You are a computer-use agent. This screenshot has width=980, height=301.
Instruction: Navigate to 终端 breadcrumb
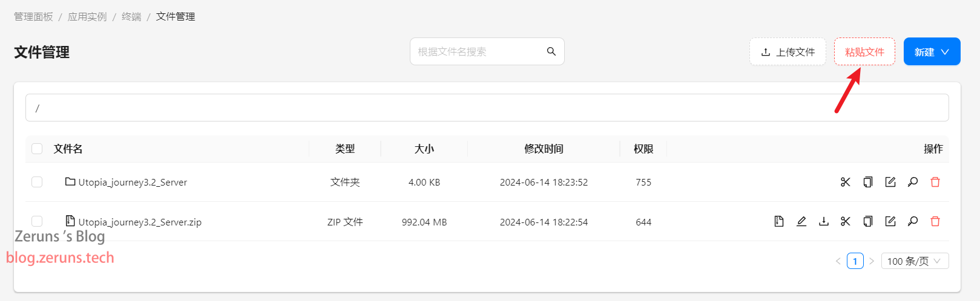point(131,16)
